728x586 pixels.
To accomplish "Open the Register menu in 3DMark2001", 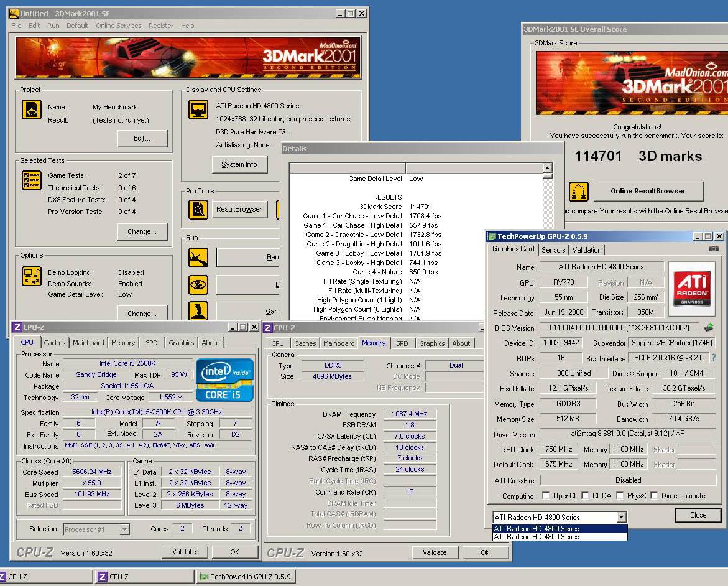I will pyautogui.click(x=160, y=26).
